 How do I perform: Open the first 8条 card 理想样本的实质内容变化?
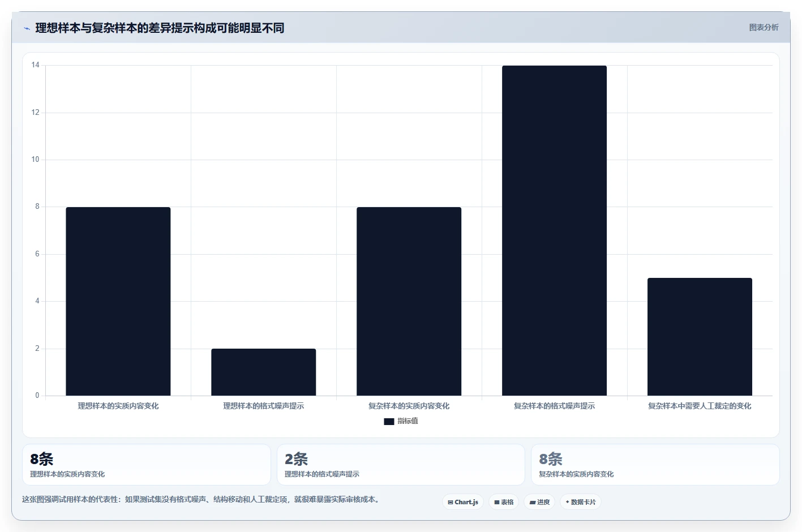point(147,465)
